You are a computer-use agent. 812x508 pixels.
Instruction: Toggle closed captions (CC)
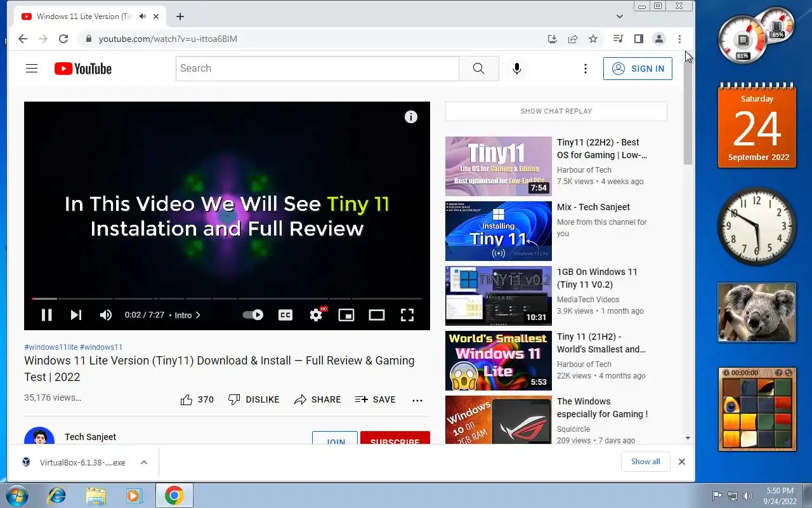(285, 315)
